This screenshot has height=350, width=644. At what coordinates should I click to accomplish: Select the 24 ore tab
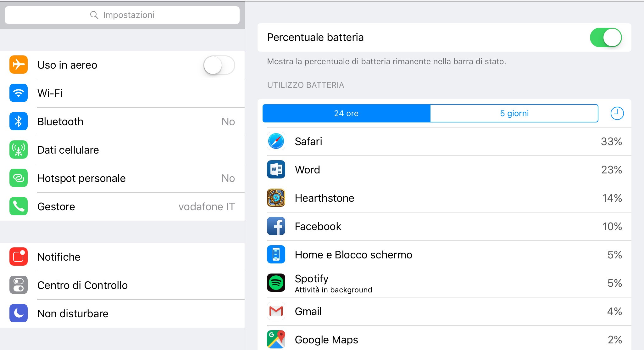click(x=346, y=113)
